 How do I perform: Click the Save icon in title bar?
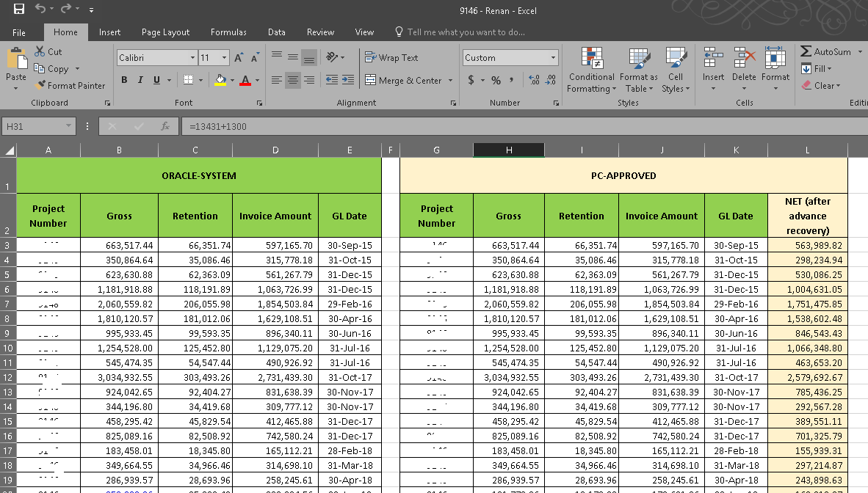tap(19, 10)
